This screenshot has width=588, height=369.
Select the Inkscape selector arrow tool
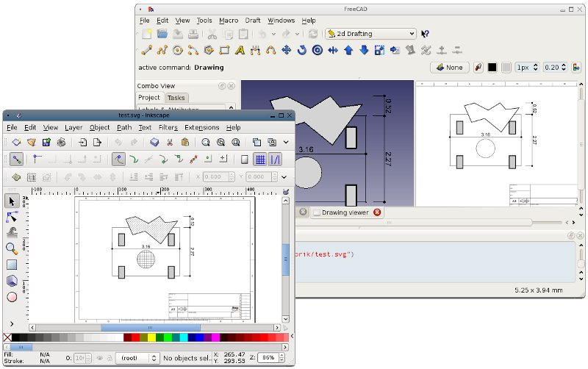click(x=12, y=201)
